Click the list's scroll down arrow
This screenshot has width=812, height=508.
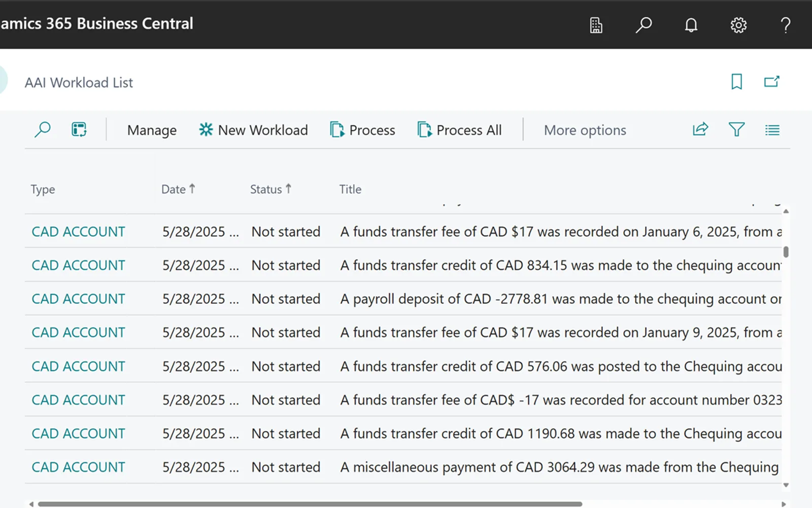tap(786, 485)
